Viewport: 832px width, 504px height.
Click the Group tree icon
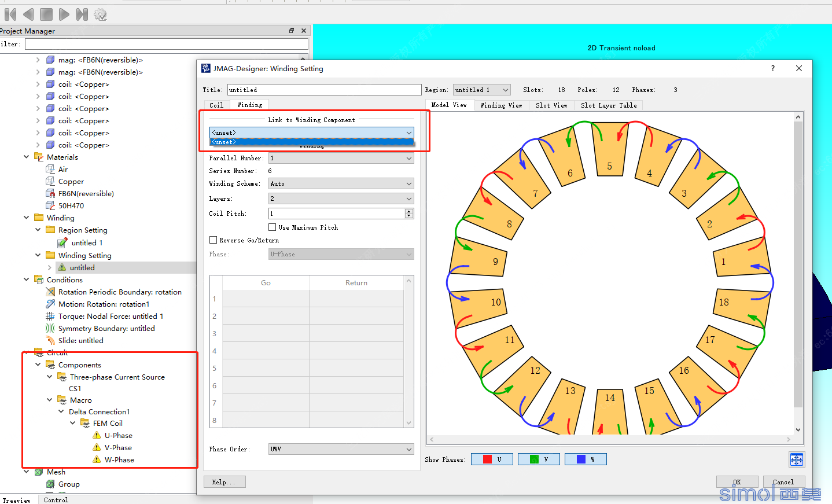coord(50,484)
